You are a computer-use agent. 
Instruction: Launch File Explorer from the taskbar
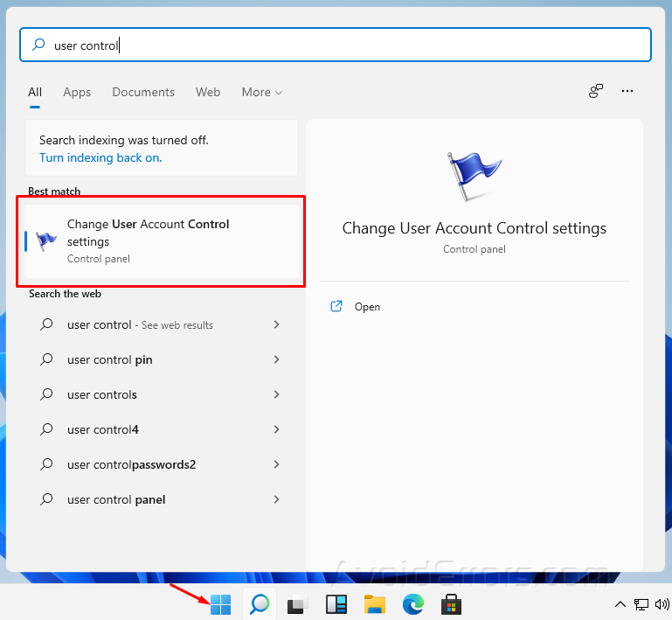pyautogui.click(x=375, y=604)
